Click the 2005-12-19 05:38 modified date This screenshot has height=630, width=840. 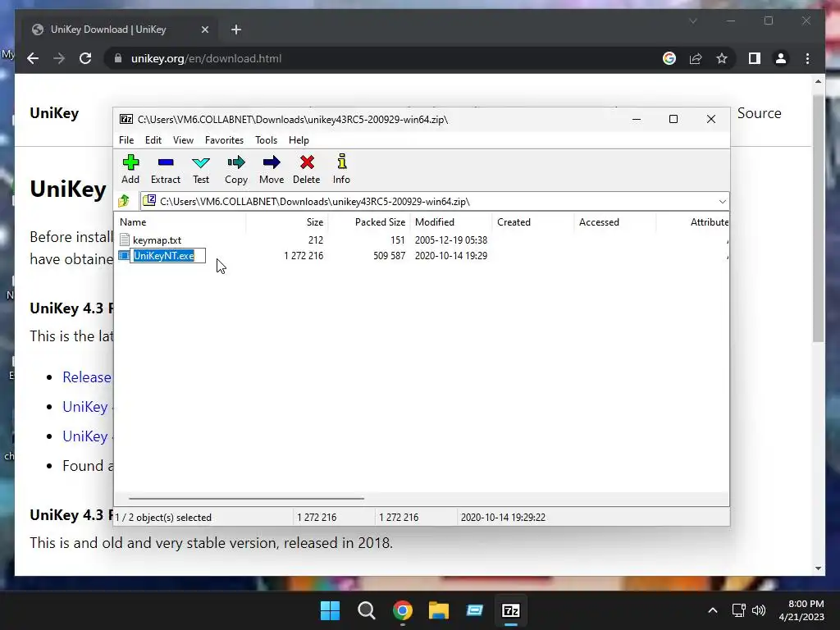(x=451, y=240)
